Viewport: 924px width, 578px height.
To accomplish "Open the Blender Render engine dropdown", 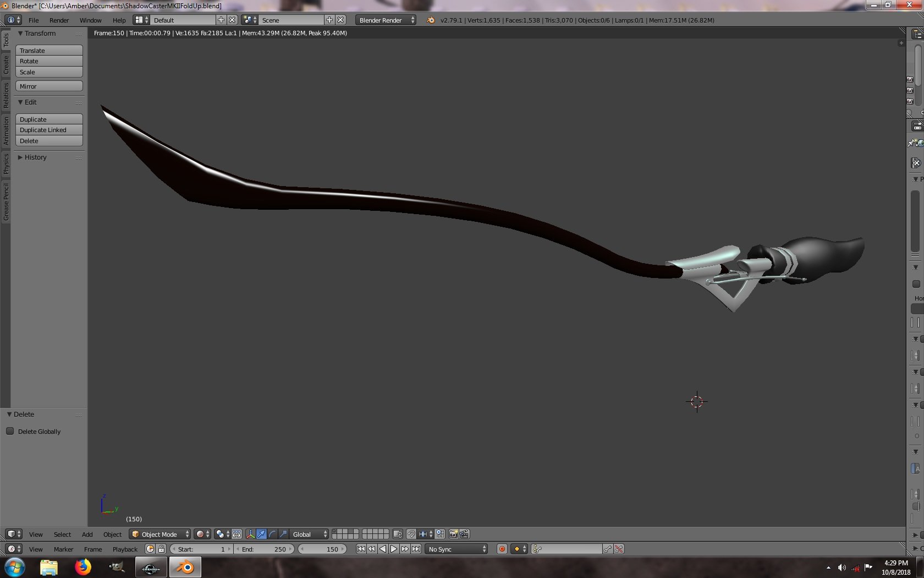I will click(386, 20).
